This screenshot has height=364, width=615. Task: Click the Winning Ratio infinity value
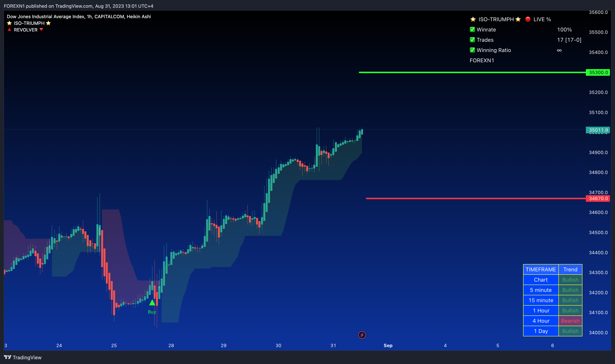coord(559,50)
